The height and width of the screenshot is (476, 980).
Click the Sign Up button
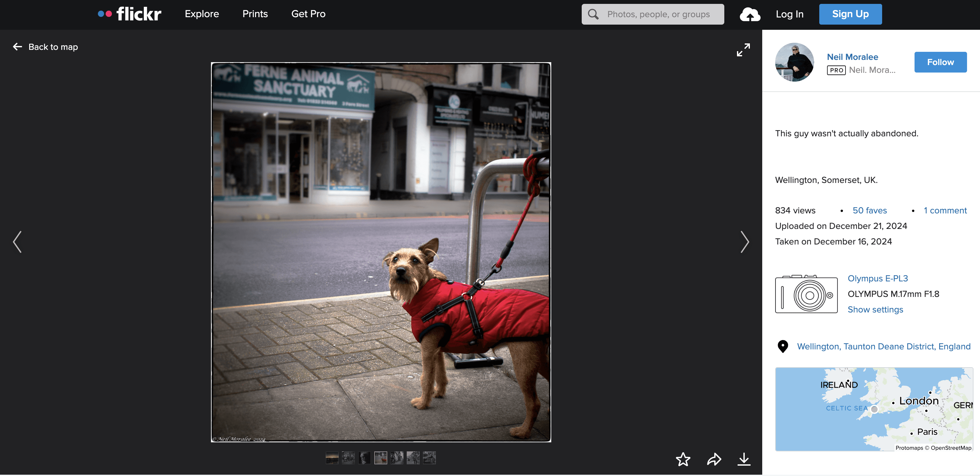850,14
